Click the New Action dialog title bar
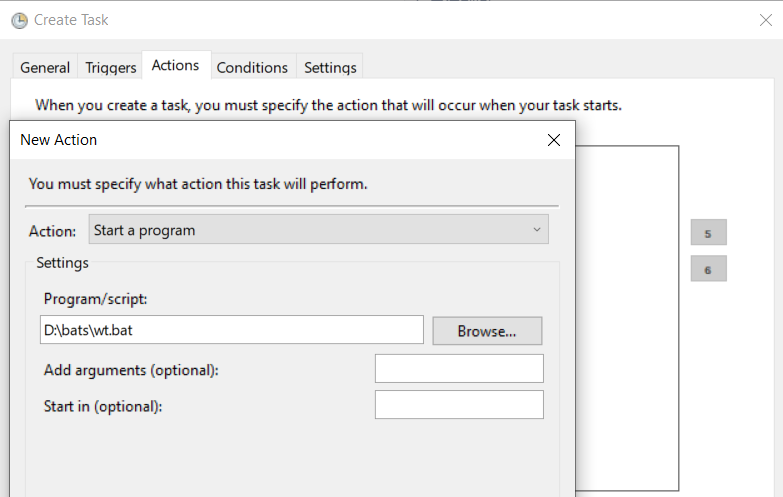 [x=280, y=140]
